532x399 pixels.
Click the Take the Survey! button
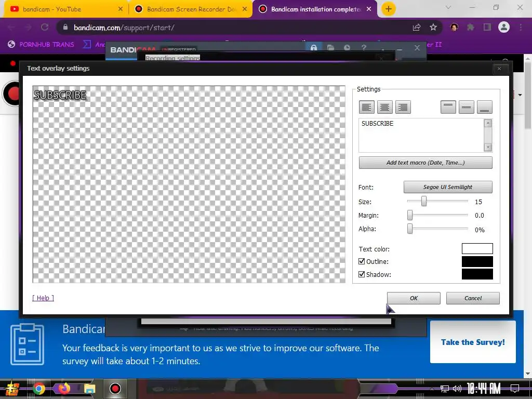pyautogui.click(x=473, y=342)
